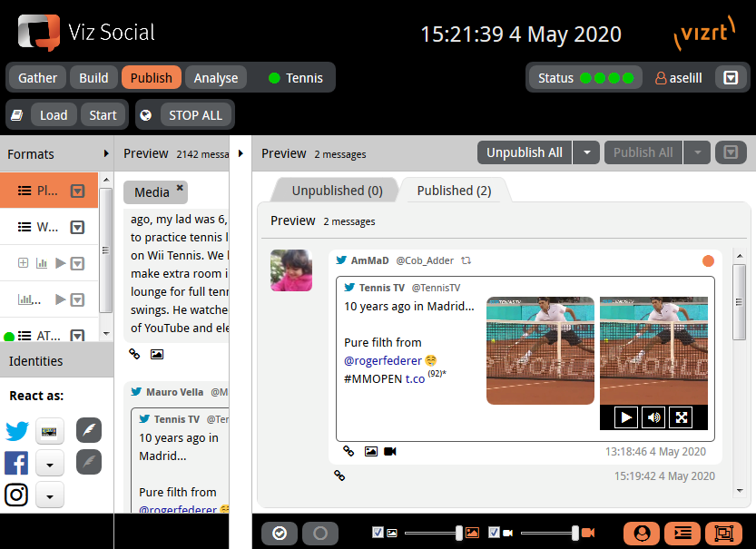This screenshot has width=756, height=549.
Task: Toggle the orange status dot on the AmMaD message
Action: tap(708, 260)
